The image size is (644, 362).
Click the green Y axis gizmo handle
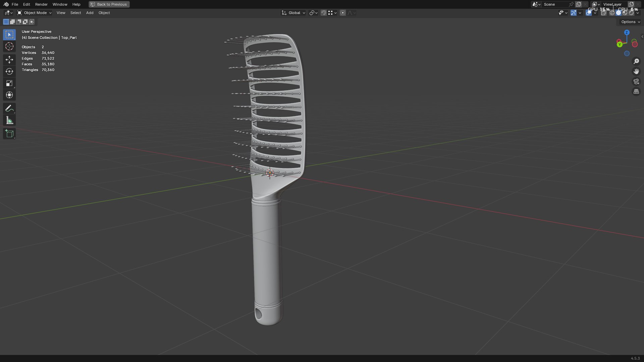[620, 45]
